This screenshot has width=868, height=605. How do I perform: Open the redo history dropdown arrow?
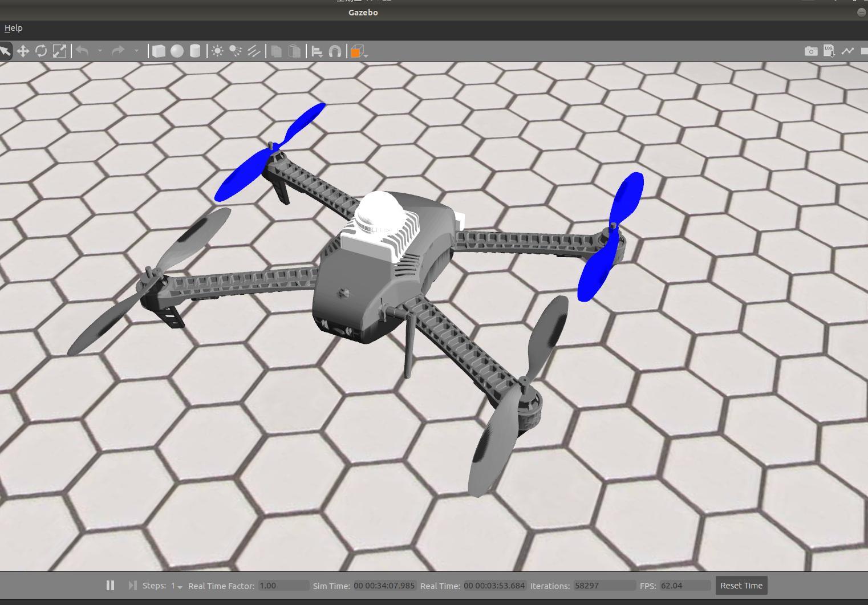click(x=136, y=51)
